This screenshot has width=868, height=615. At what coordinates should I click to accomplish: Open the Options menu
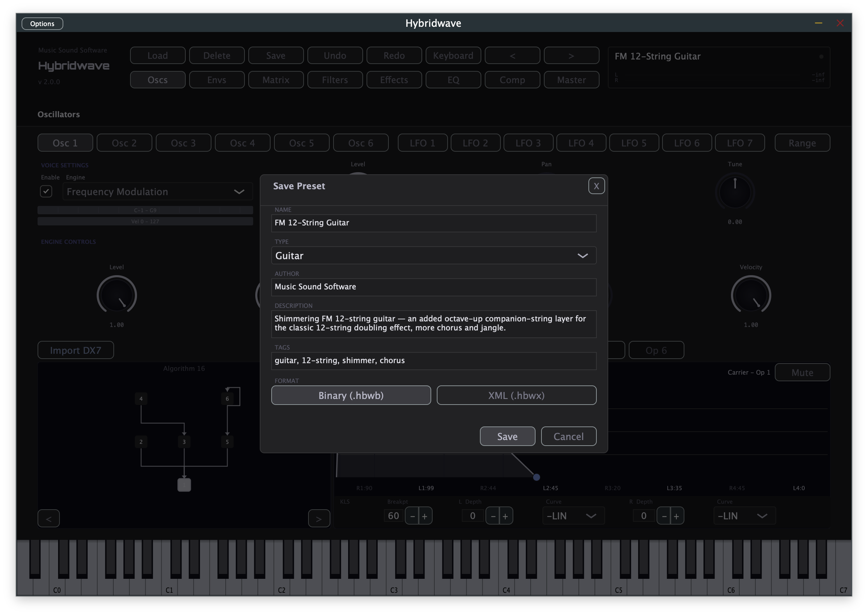point(42,23)
